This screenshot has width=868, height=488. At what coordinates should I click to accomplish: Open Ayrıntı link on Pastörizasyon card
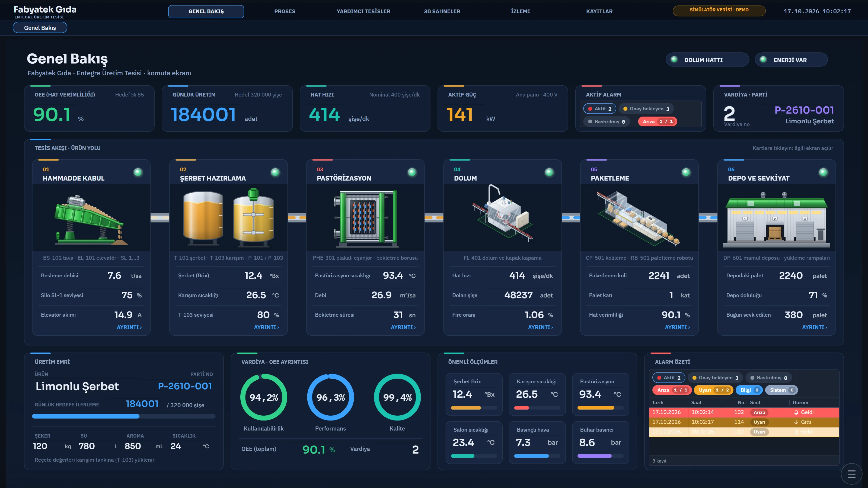403,327
